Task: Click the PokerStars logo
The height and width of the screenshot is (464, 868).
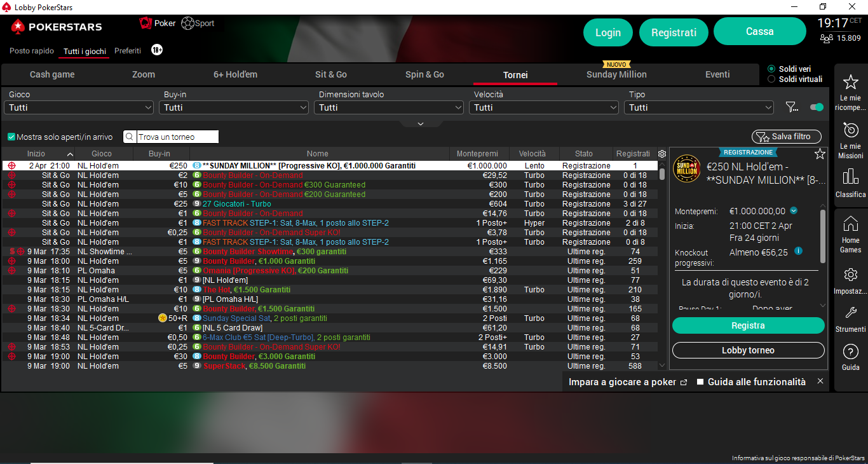Action: pos(56,27)
